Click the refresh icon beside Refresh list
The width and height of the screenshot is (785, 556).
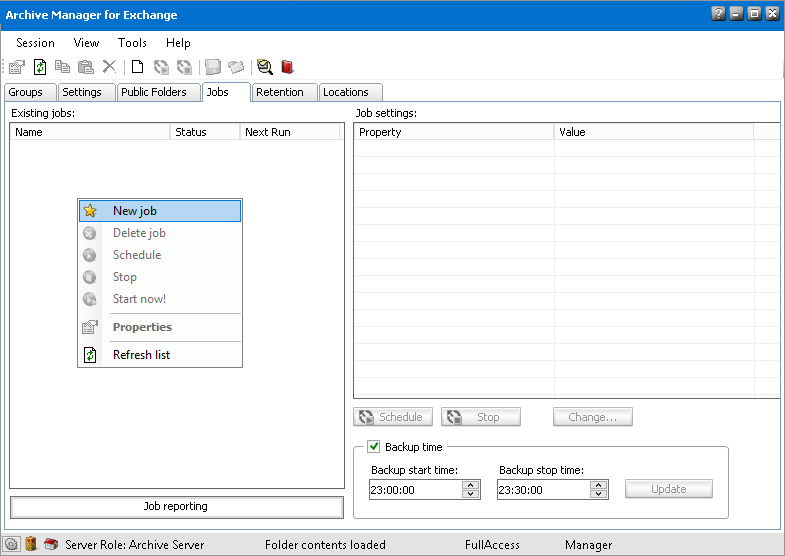pyautogui.click(x=90, y=355)
